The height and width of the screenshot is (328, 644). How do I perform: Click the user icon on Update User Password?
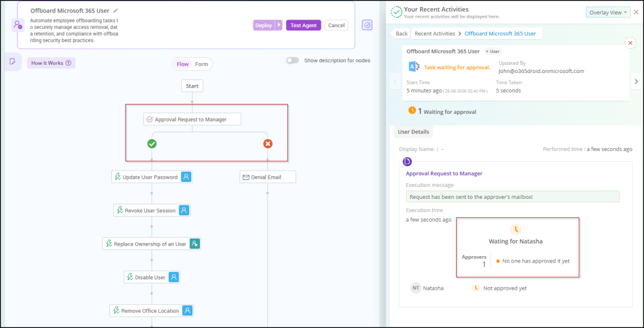click(186, 177)
